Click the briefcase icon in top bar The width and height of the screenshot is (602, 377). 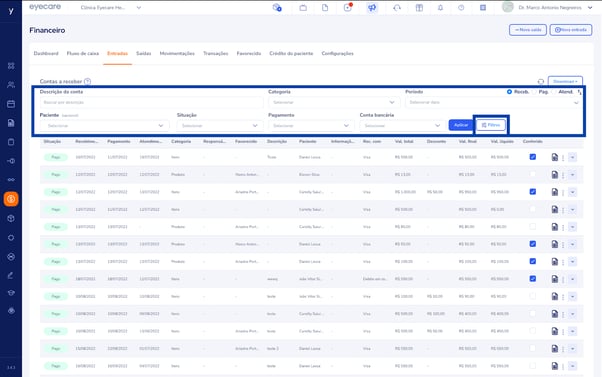[303, 8]
